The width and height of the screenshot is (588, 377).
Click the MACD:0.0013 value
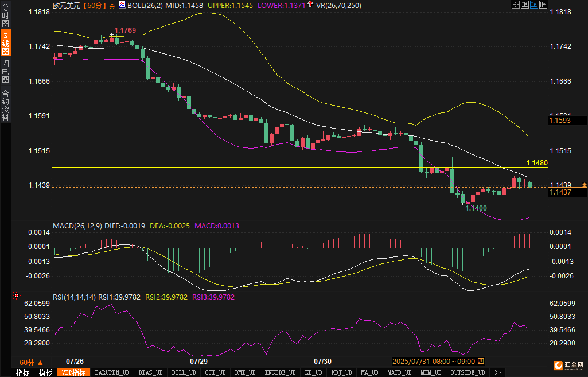(x=217, y=226)
